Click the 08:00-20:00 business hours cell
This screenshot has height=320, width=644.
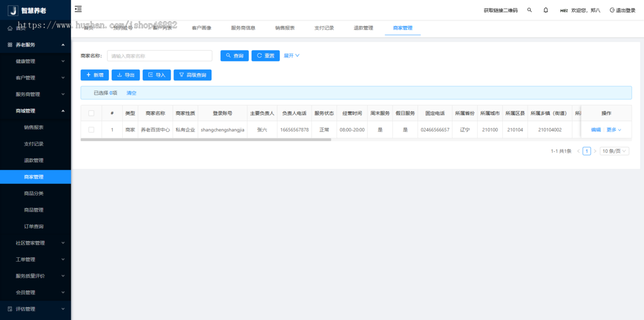coord(352,130)
